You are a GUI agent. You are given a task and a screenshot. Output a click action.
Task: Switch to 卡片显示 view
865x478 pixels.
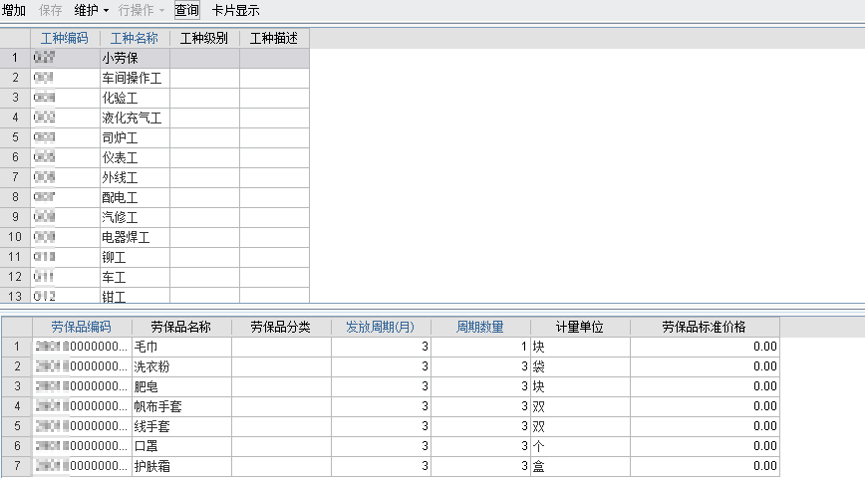pos(236,10)
